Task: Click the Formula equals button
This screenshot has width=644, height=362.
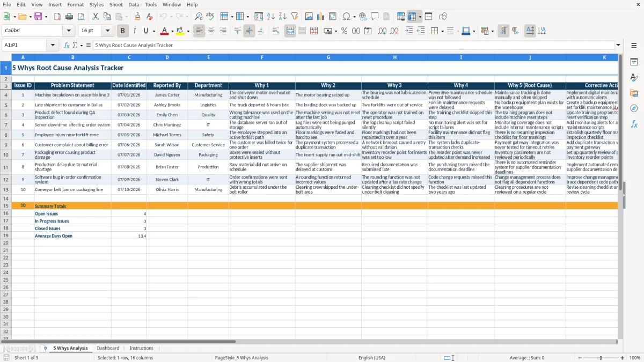Action: [x=88, y=45]
